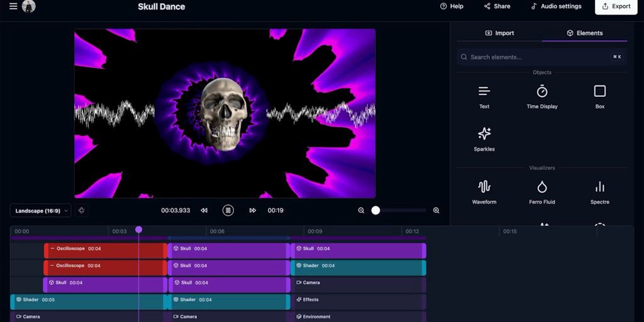This screenshot has width=644, height=322.
Task: Click the timeline zoom slider handle
Action: point(375,211)
